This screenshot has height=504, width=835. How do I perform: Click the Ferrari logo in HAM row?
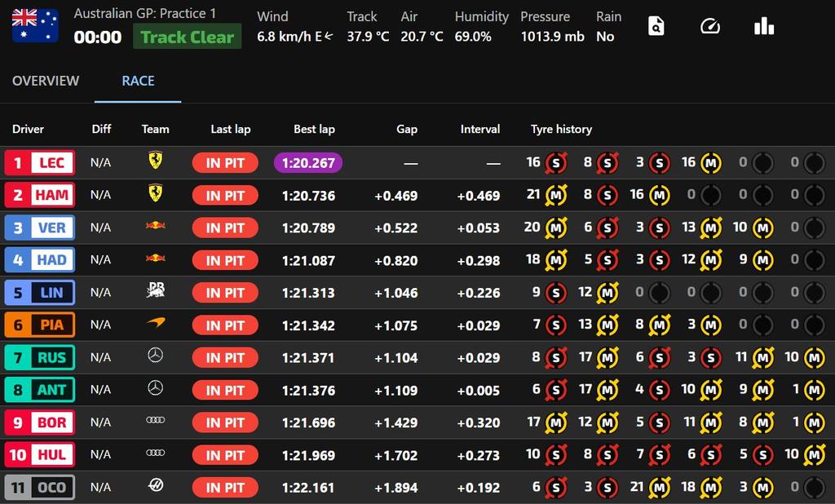[155, 192]
